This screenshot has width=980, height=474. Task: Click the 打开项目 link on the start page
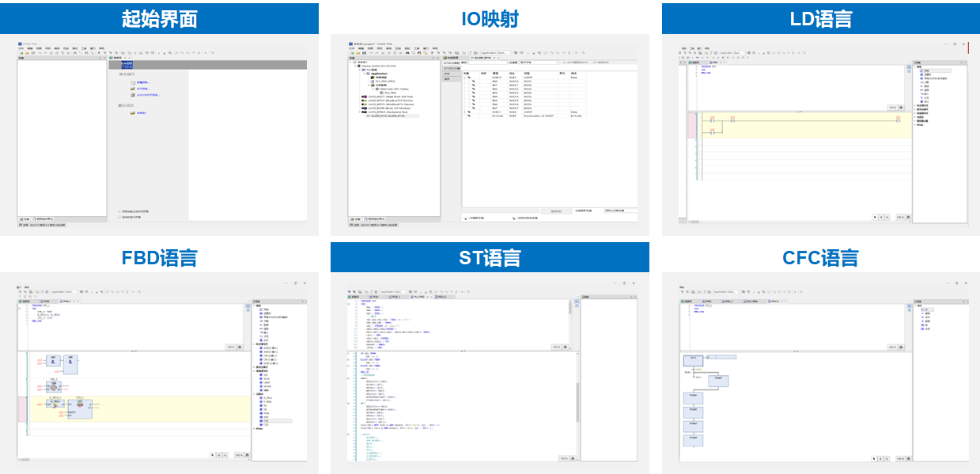[143, 89]
